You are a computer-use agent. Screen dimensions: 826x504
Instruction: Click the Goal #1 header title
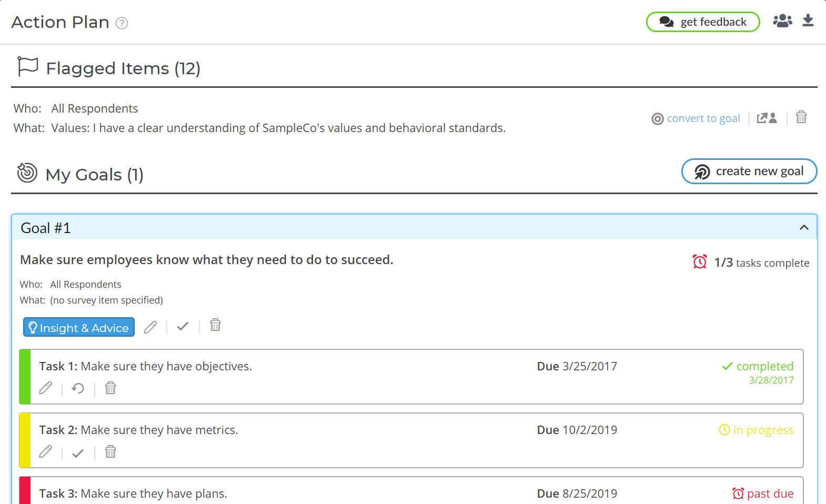click(x=46, y=228)
